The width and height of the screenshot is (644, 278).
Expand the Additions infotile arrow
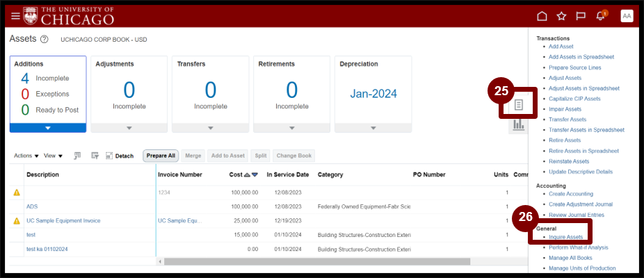click(x=48, y=128)
